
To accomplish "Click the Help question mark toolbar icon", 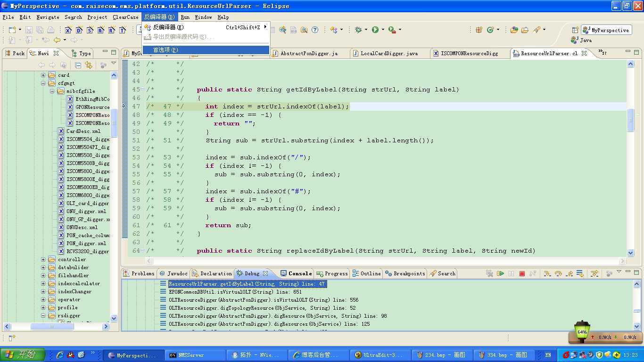I will coord(315,30).
